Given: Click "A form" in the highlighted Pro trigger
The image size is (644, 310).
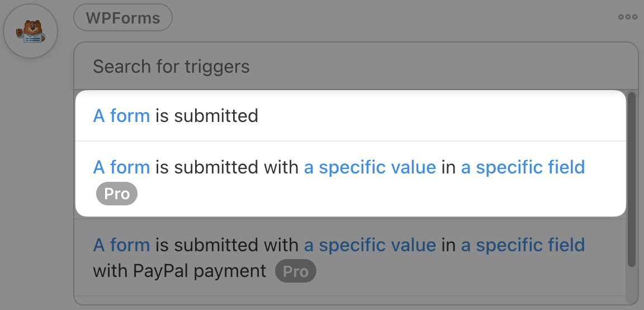Looking at the screenshot, I should point(121,167).
